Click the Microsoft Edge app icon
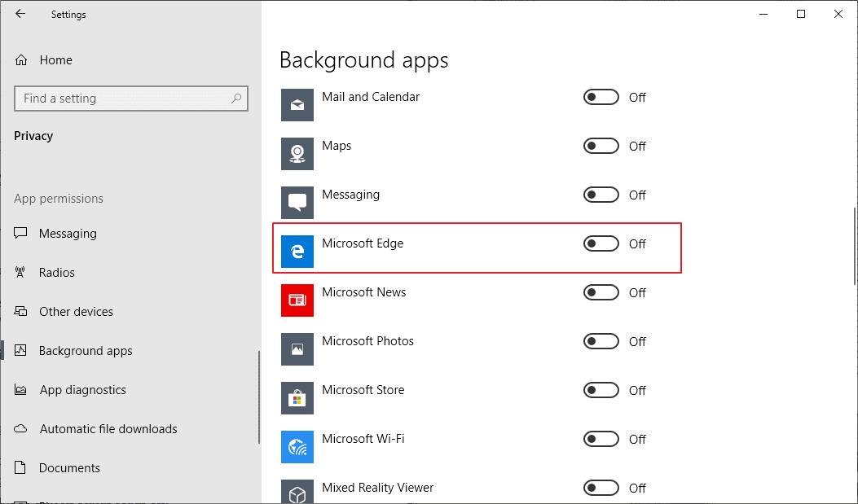The image size is (858, 504). [297, 251]
